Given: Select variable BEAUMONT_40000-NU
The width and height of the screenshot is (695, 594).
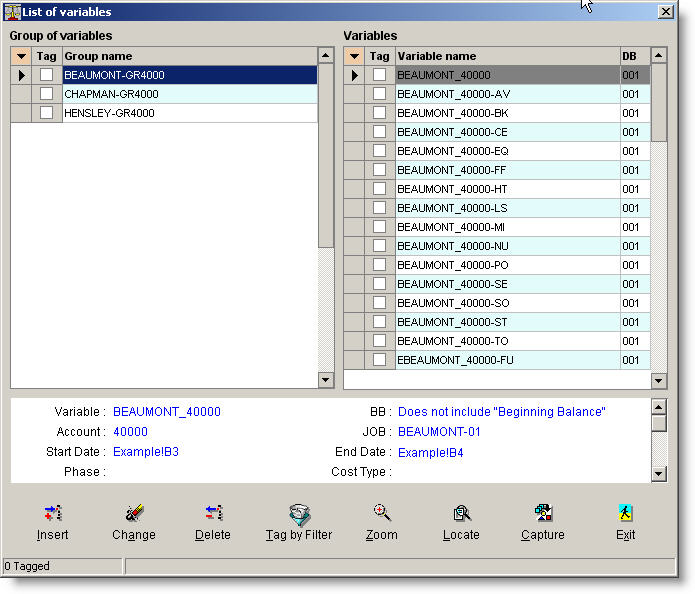Looking at the screenshot, I should tap(508, 246).
